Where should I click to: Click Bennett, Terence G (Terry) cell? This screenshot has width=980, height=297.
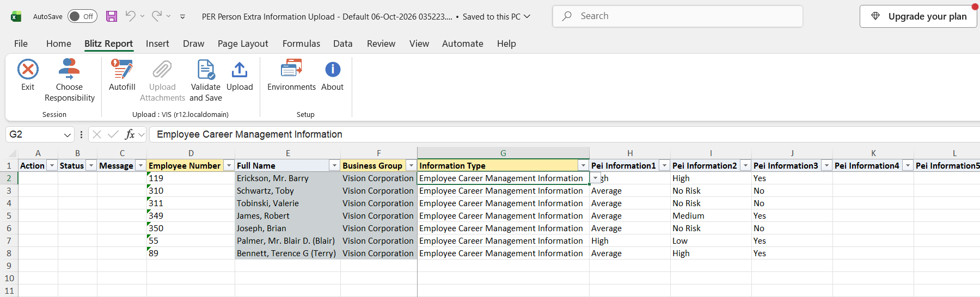pos(287,253)
